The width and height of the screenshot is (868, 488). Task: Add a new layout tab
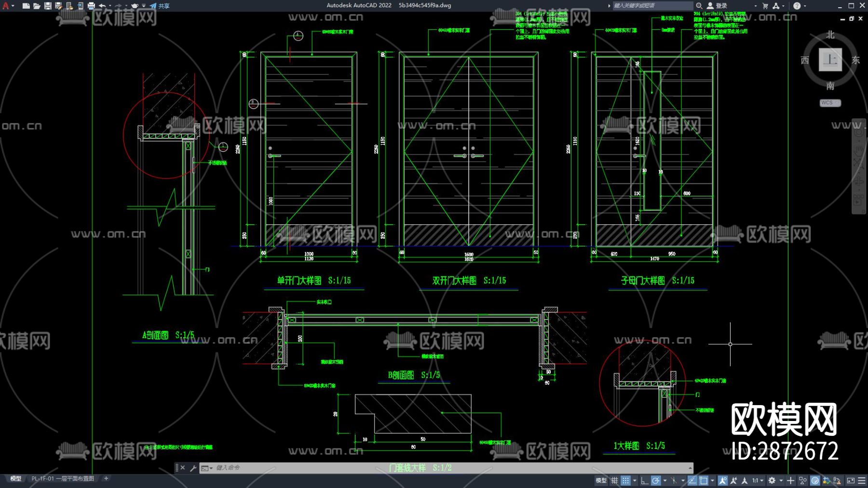[x=106, y=479]
